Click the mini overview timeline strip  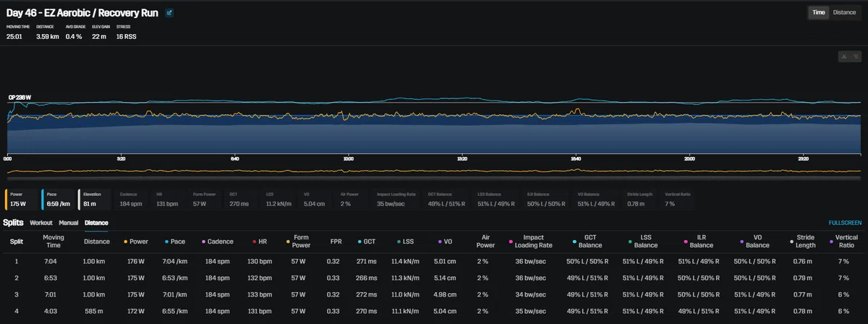pos(434,171)
